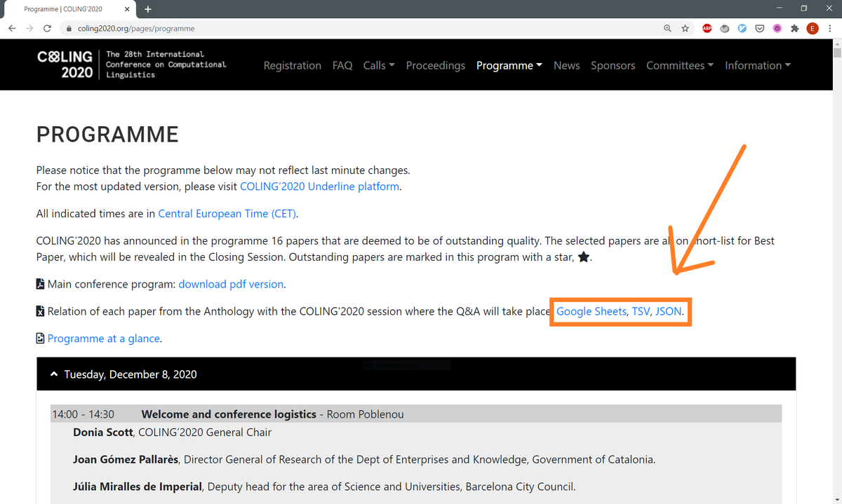The height and width of the screenshot is (504, 842).
Task: Click the download pdf version link
Action: (231, 284)
